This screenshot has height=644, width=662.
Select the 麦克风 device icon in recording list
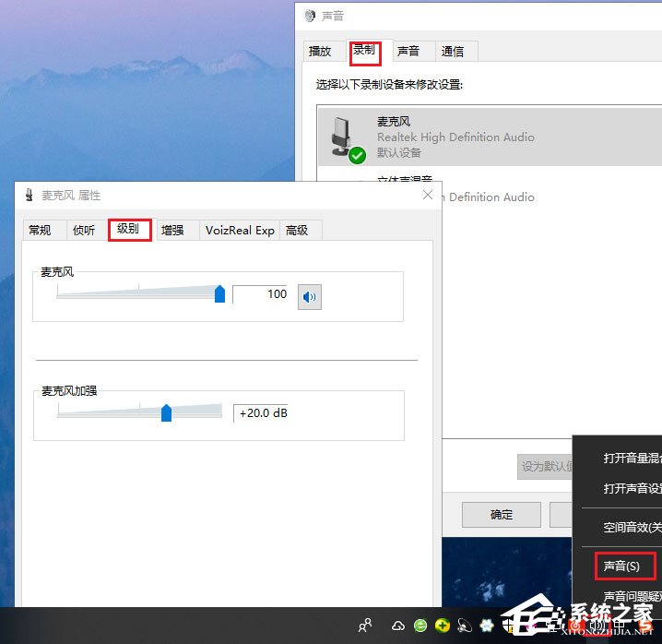point(347,139)
